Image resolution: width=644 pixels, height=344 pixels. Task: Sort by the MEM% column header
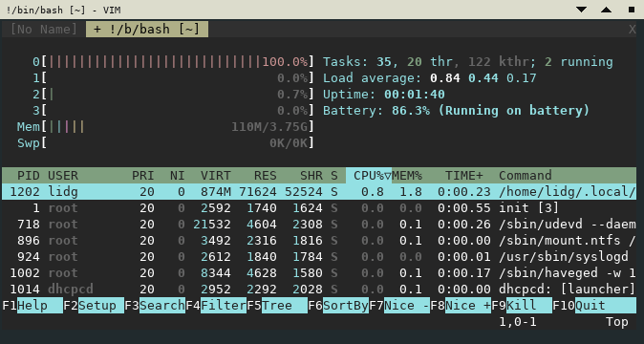coord(407,176)
